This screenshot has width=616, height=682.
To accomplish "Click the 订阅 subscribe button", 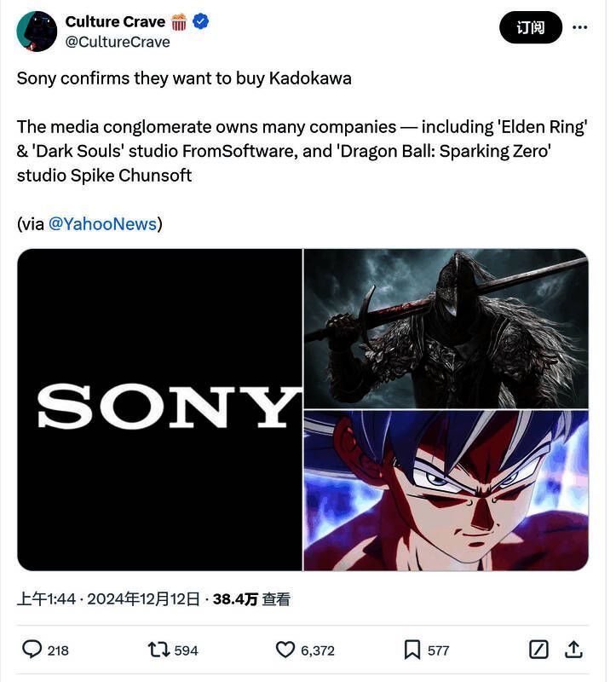I will (530, 27).
